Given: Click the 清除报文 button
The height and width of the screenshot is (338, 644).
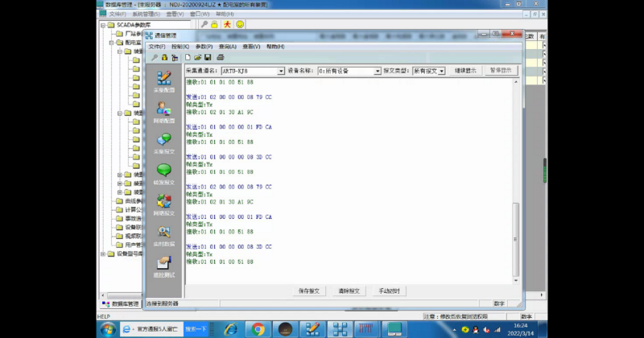Looking at the screenshot, I should (x=349, y=291).
